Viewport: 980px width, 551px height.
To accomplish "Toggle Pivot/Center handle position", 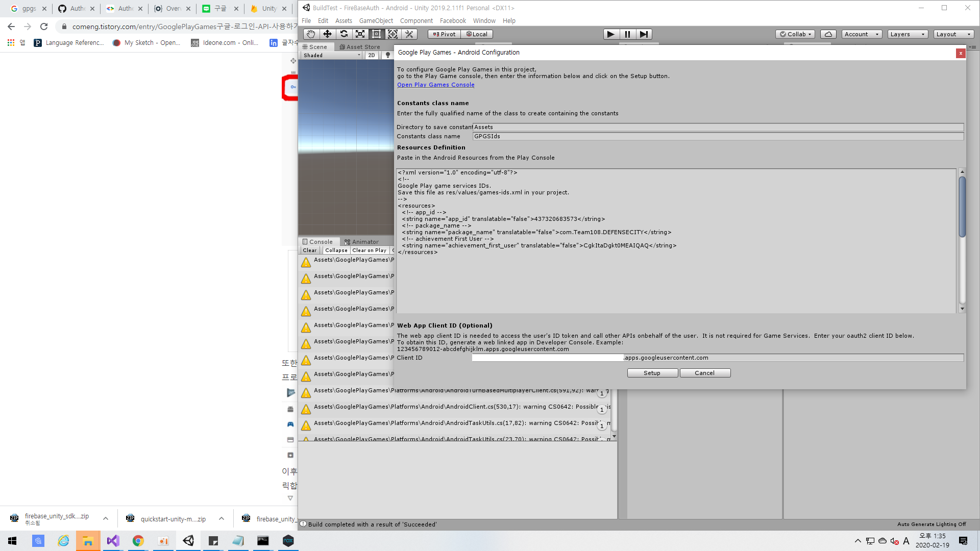I will pyautogui.click(x=444, y=34).
